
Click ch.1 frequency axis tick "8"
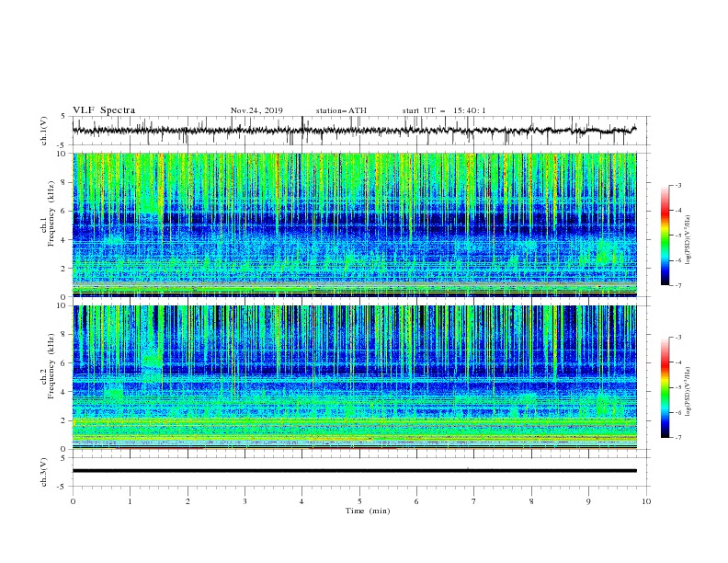coord(64,182)
